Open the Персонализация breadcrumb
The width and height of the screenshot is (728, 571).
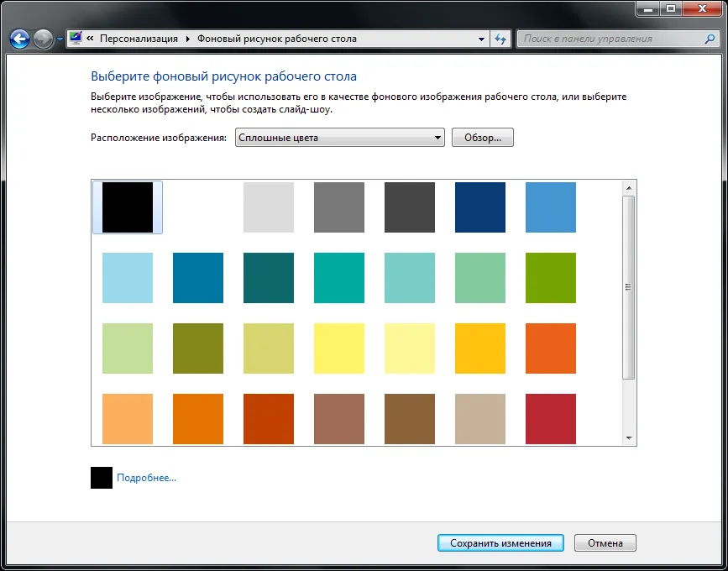click(x=139, y=39)
